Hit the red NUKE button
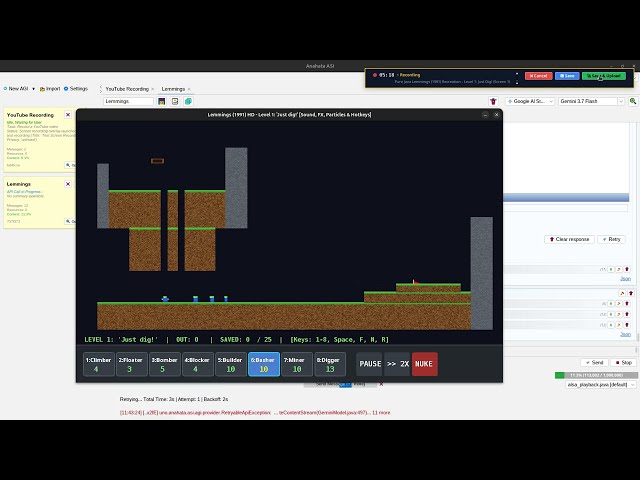 pos(424,364)
